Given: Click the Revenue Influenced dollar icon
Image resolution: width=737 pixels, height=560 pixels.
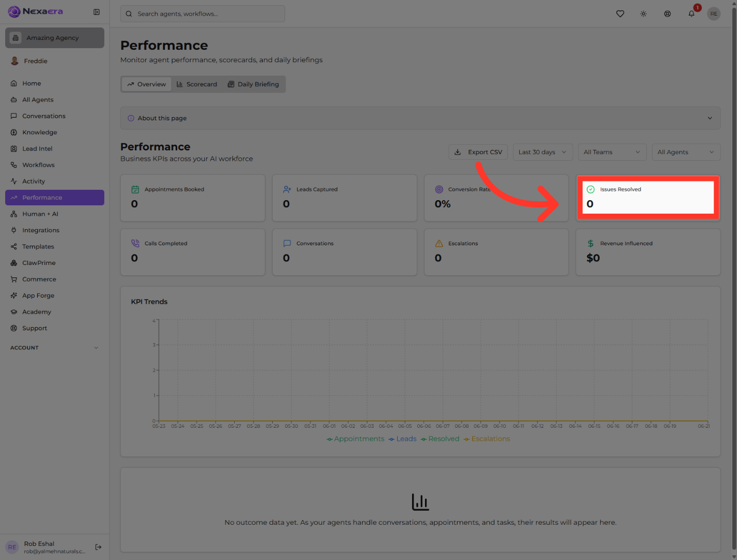Looking at the screenshot, I should pos(590,244).
